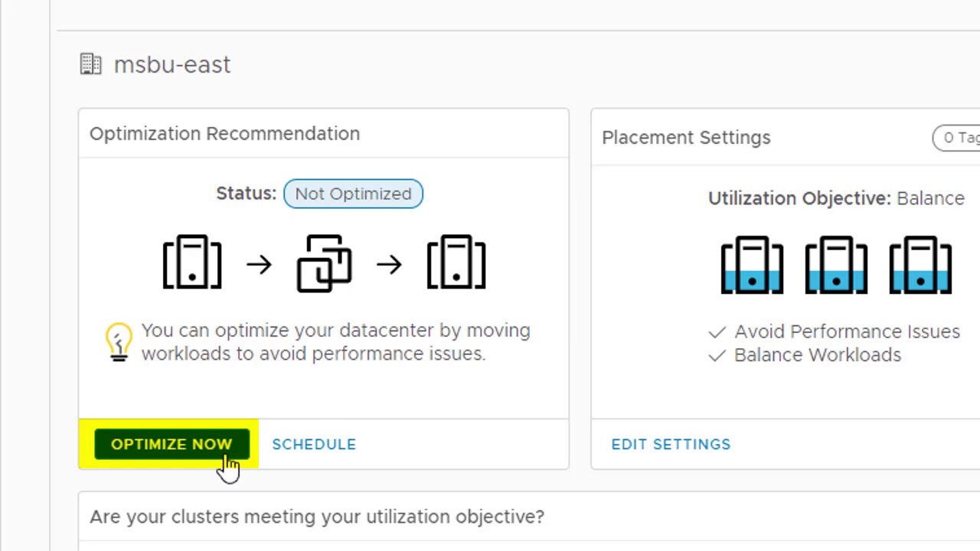Click the overlapping workloads move icon
Image resolution: width=980 pixels, height=551 pixels.
click(x=324, y=264)
